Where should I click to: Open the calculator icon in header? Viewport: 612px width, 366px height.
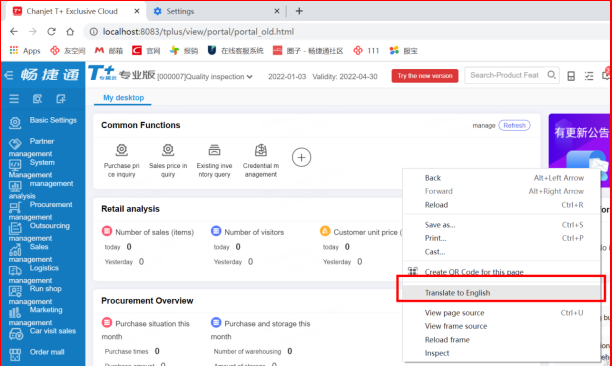pos(571,76)
